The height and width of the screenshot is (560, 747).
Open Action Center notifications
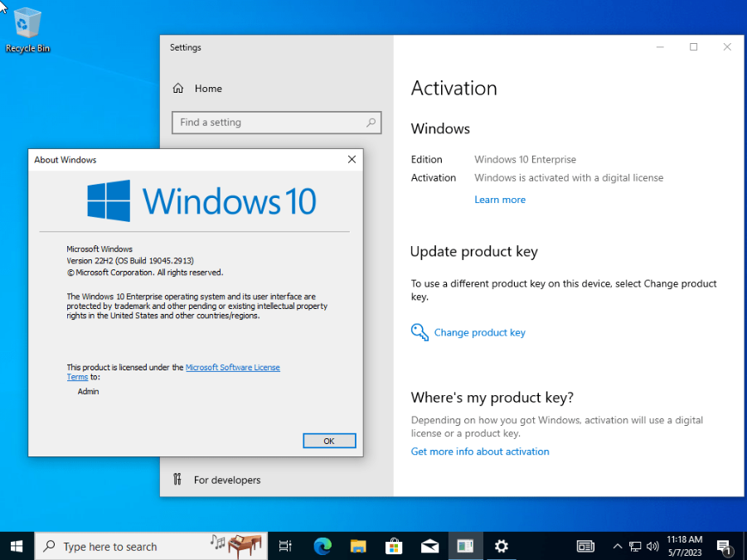[724, 547]
